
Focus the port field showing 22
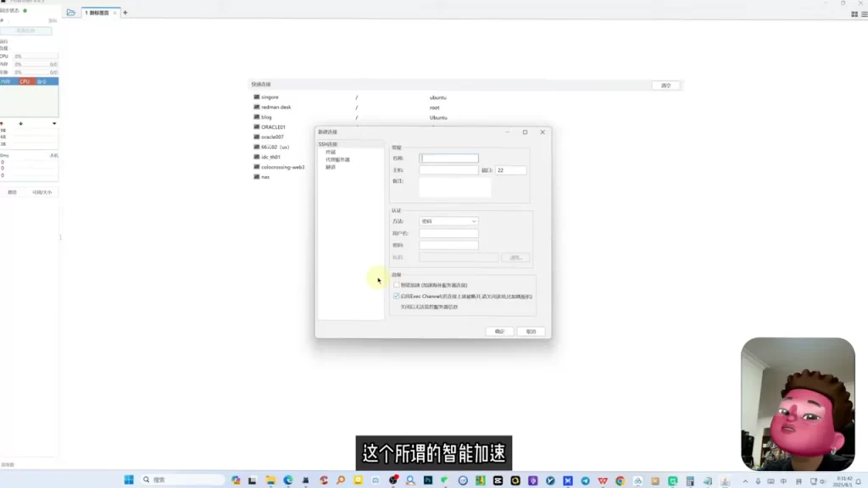pos(510,170)
